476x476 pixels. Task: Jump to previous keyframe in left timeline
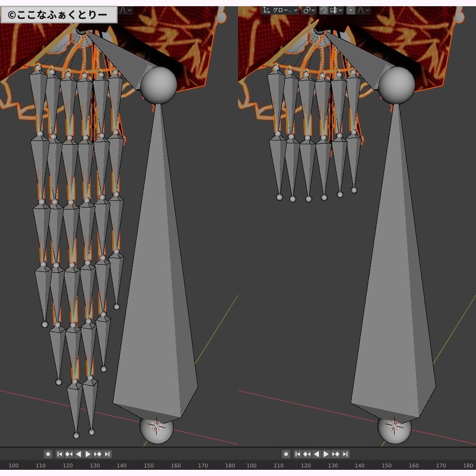69,454
